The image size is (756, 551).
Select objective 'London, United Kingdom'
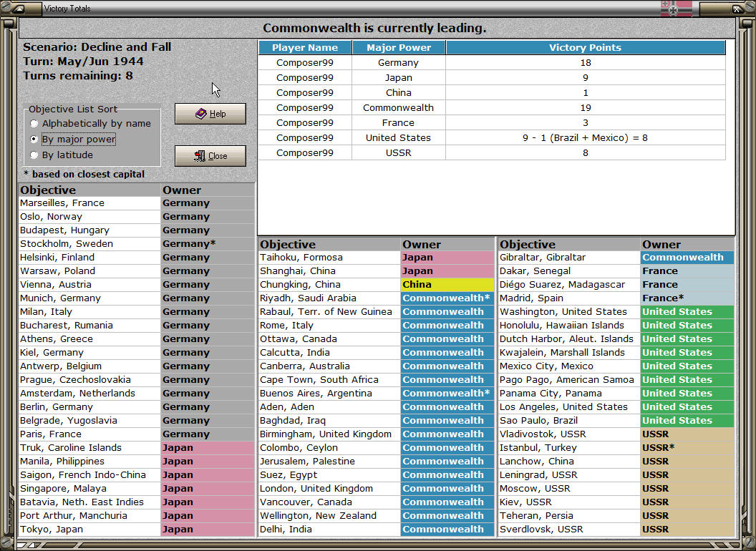(329, 488)
